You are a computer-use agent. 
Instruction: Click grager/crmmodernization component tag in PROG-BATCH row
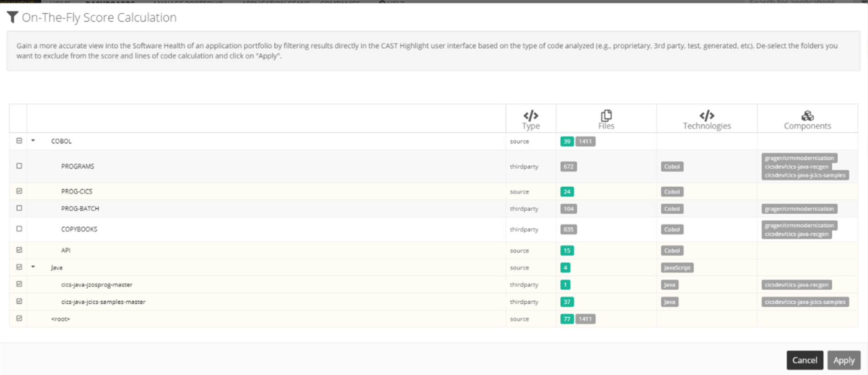tap(799, 209)
